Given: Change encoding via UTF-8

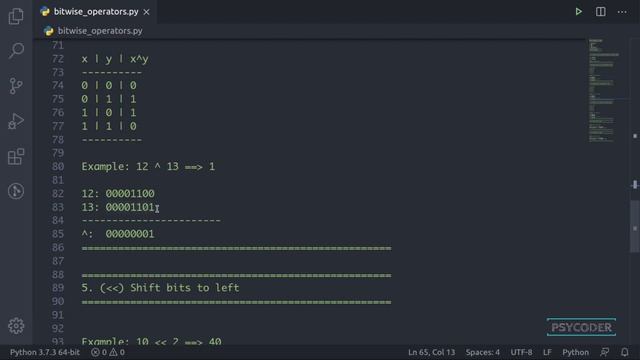Looking at the screenshot, I should click(521, 352).
